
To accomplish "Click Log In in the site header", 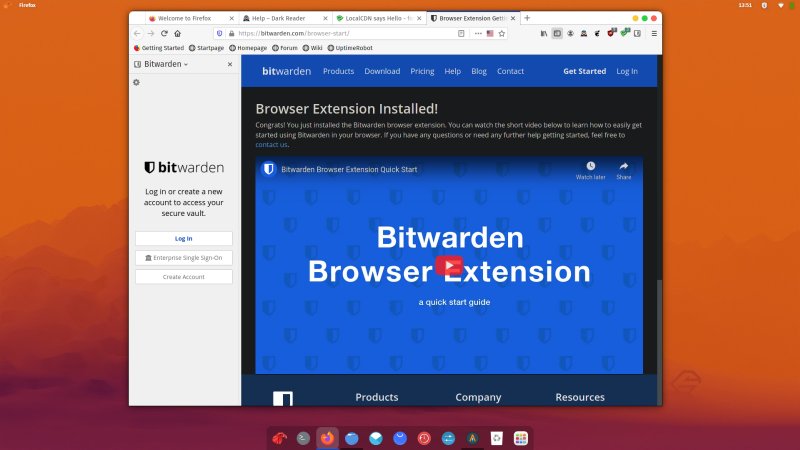I will (x=627, y=71).
